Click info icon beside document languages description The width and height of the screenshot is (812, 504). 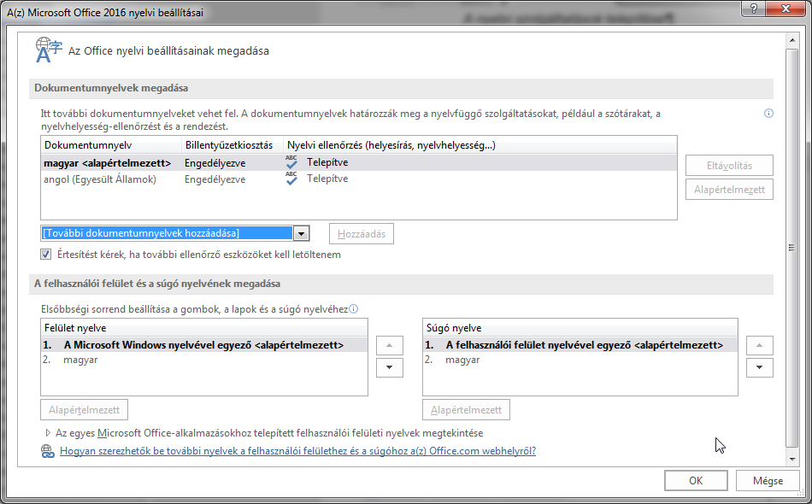pyautogui.click(x=768, y=114)
